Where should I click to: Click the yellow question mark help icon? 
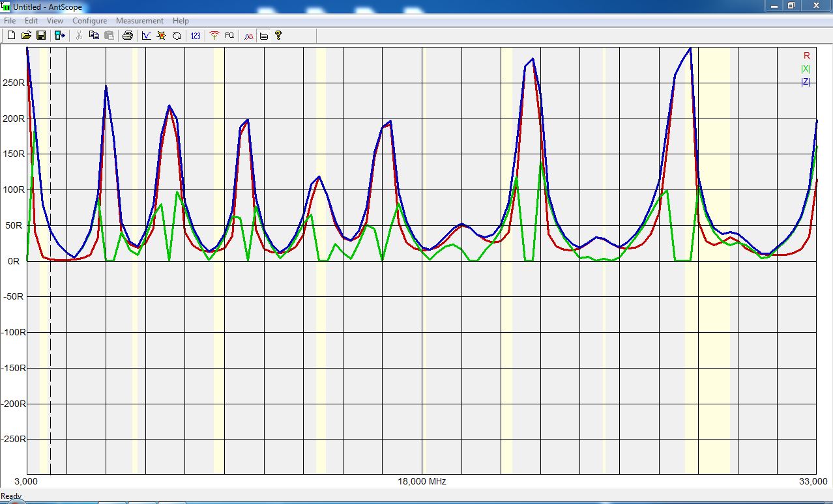(278, 35)
